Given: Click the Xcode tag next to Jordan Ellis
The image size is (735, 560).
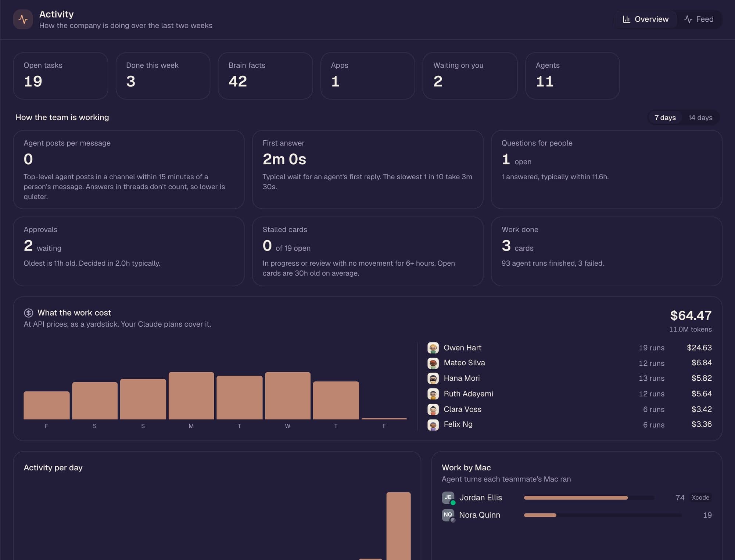Looking at the screenshot, I should [700, 498].
